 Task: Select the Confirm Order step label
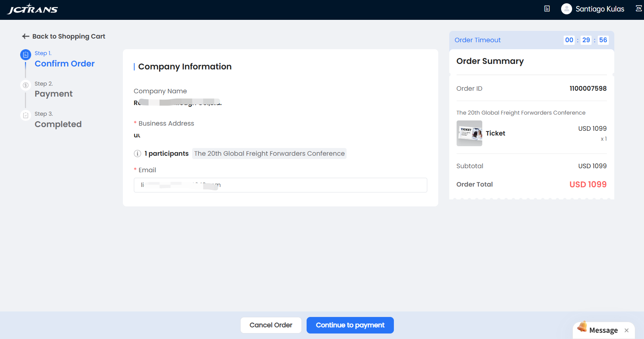tap(65, 64)
